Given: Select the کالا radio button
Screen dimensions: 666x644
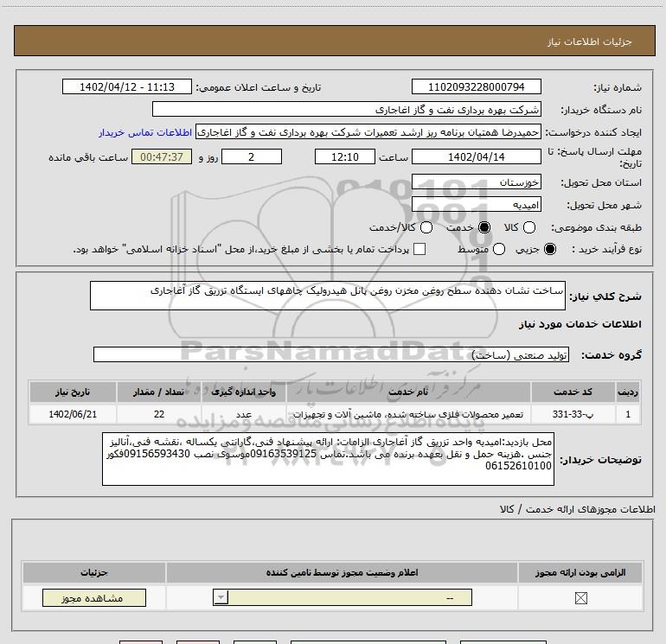Looking at the screenshot, I should (x=528, y=227).
